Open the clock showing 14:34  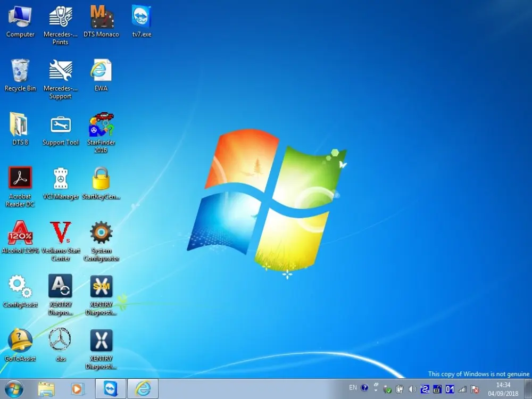pos(503,389)
